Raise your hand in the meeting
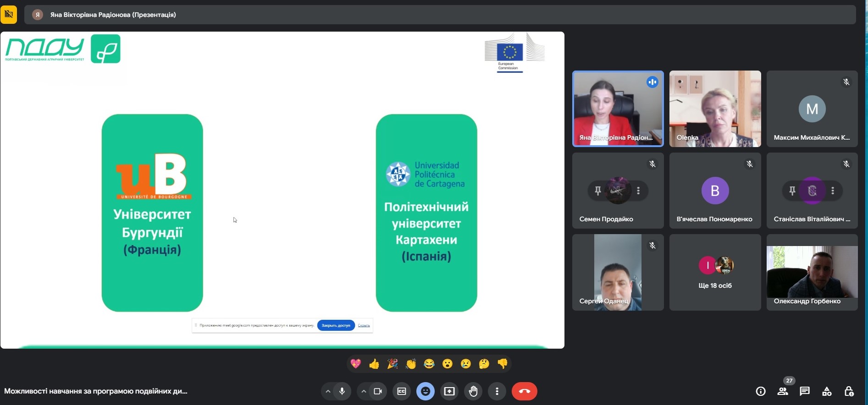868x405 pixels. 473,391
